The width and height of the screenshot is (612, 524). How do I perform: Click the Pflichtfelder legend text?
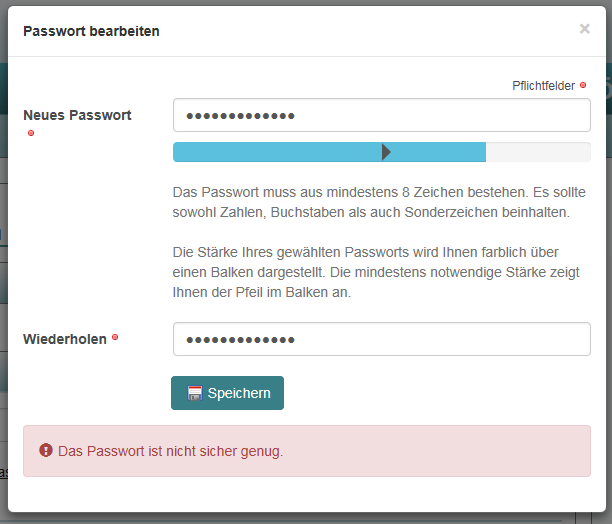tap(543, 86)
